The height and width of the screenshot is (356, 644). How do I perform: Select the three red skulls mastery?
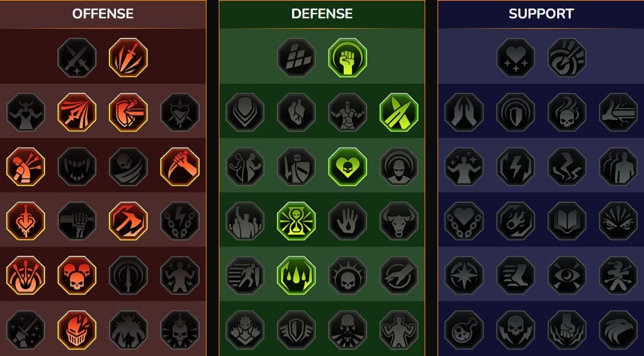[77, 275]
